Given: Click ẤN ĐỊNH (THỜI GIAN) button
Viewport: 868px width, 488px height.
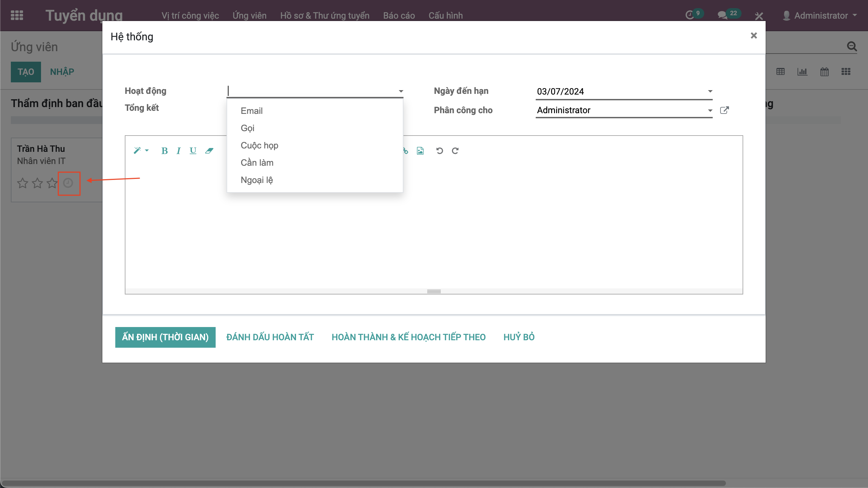Looking at the screenshot, I should (165, 337).
